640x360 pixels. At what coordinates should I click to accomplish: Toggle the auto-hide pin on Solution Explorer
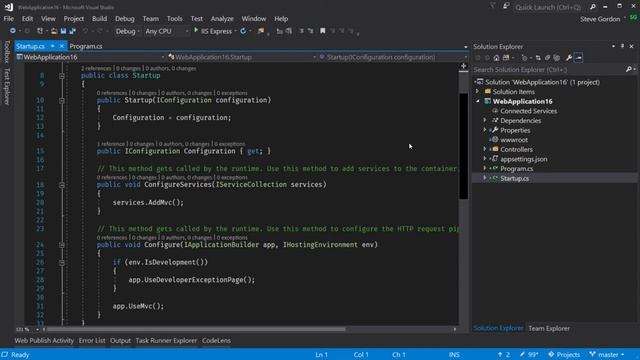622,46
